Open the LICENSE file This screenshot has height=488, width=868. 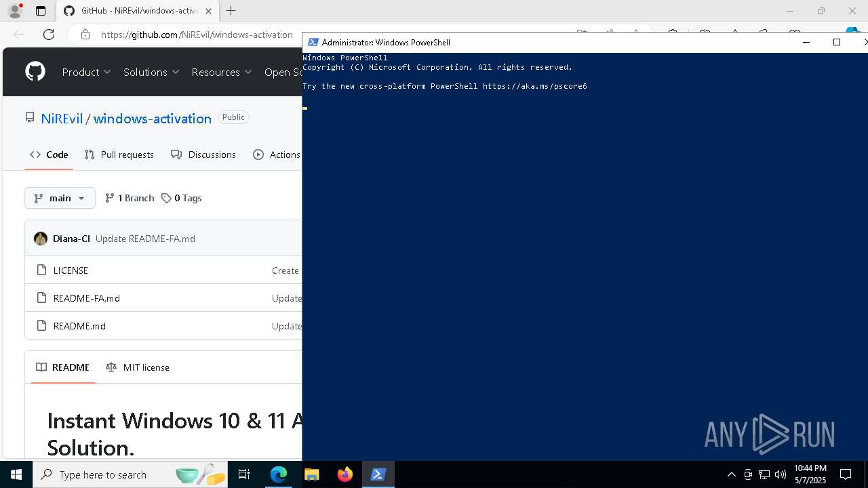tap(71, 270)
